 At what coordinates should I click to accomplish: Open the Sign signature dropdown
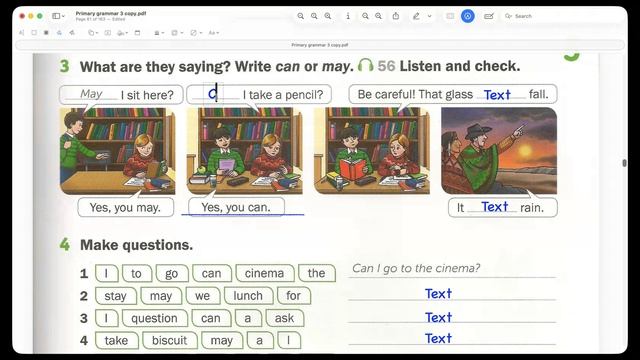(122, 33)
